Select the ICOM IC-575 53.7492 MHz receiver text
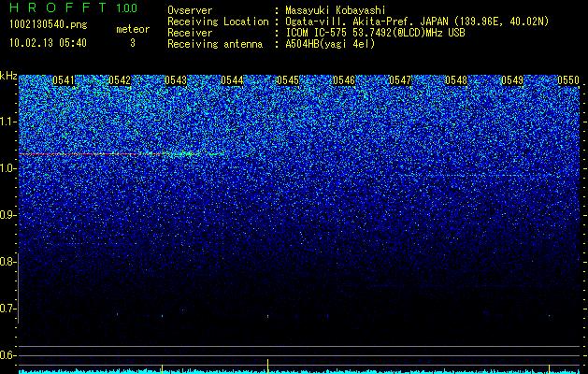 (375, 33)
